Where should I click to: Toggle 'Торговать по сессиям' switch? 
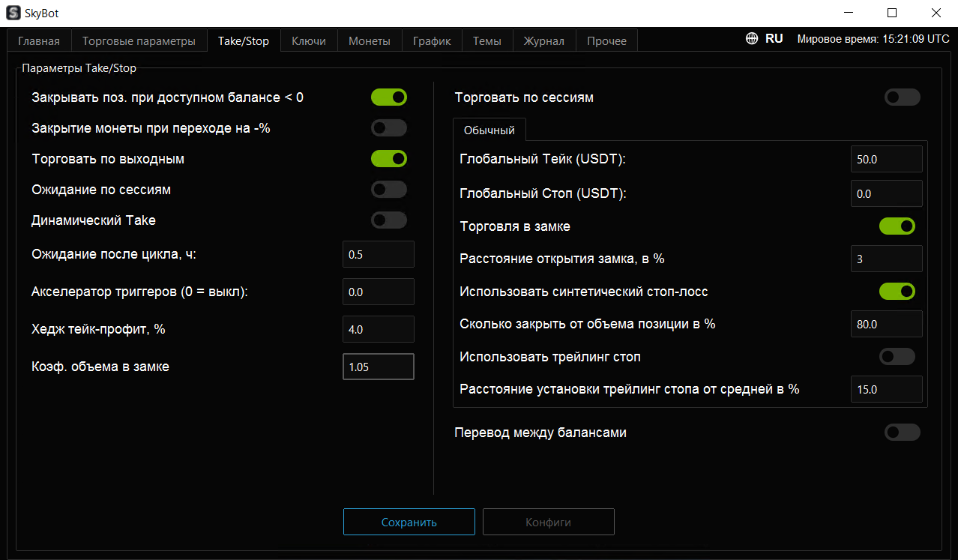[x=903, y=97]
